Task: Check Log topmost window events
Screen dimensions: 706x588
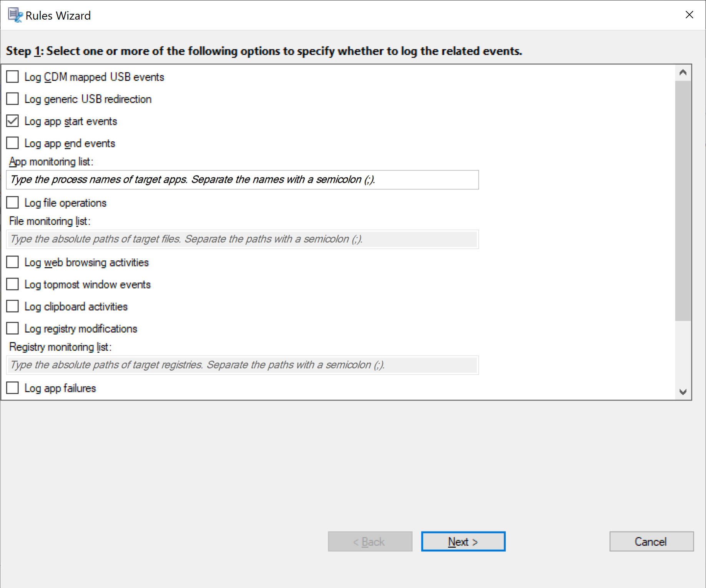Action: click(13, 285)
